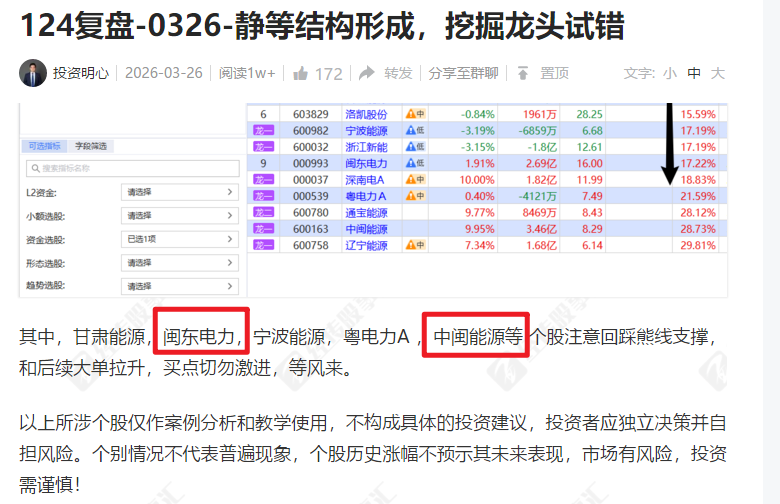Click the search magnifier in indicator box

[36, 169]
